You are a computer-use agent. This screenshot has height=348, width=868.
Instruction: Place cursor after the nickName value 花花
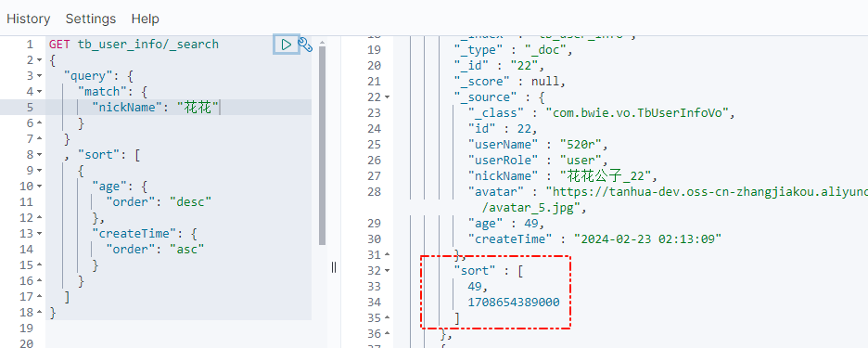(x=219, y=108)
